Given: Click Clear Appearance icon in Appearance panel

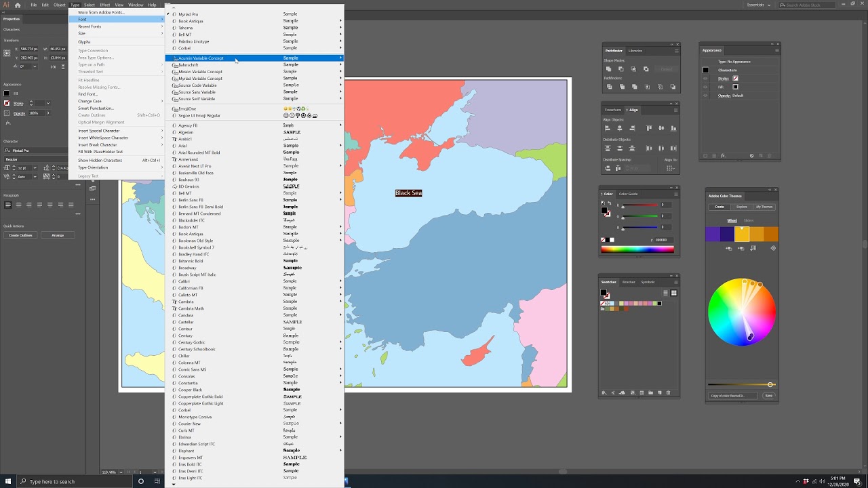Looking at the screenshot, I should click(x=751, y=156).
